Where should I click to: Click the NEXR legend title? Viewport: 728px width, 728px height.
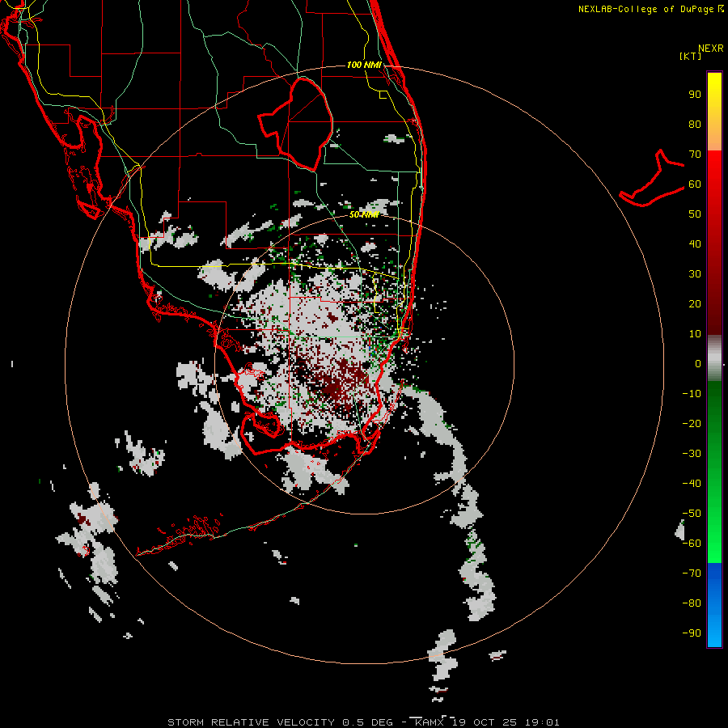pos(710,49)
